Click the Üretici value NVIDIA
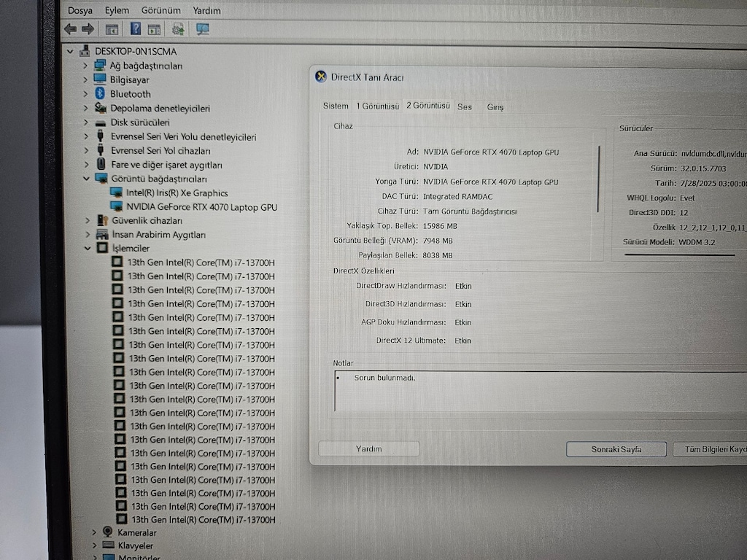 (436, 167)
